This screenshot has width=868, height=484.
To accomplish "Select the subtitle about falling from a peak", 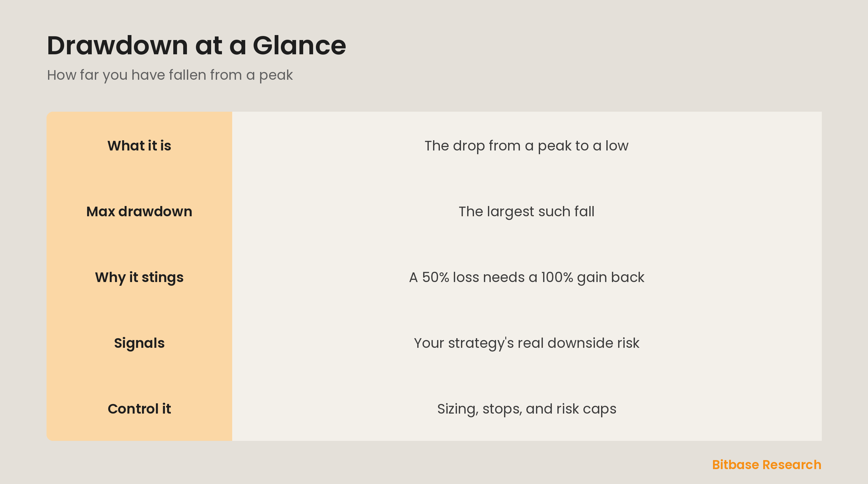I will pos(170,75).
